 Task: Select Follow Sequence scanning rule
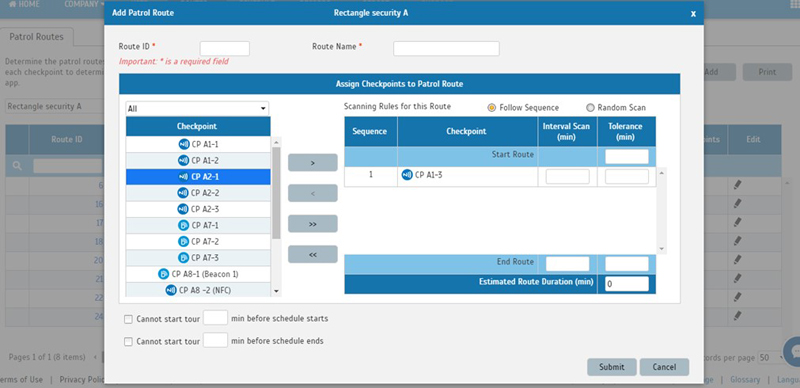click(x=491, y=108)
